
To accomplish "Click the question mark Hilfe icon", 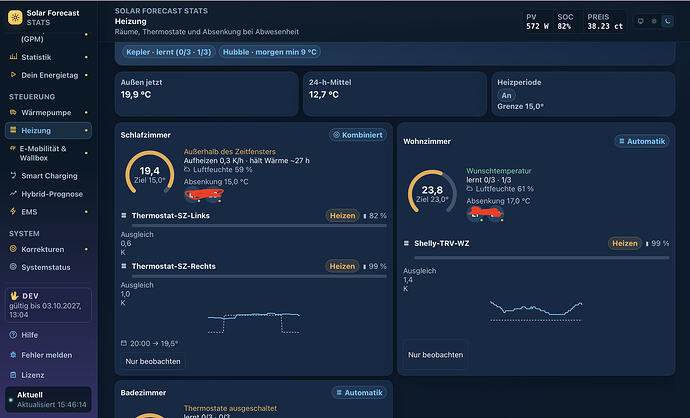I will pyautogui.click(x=13, y=335).
